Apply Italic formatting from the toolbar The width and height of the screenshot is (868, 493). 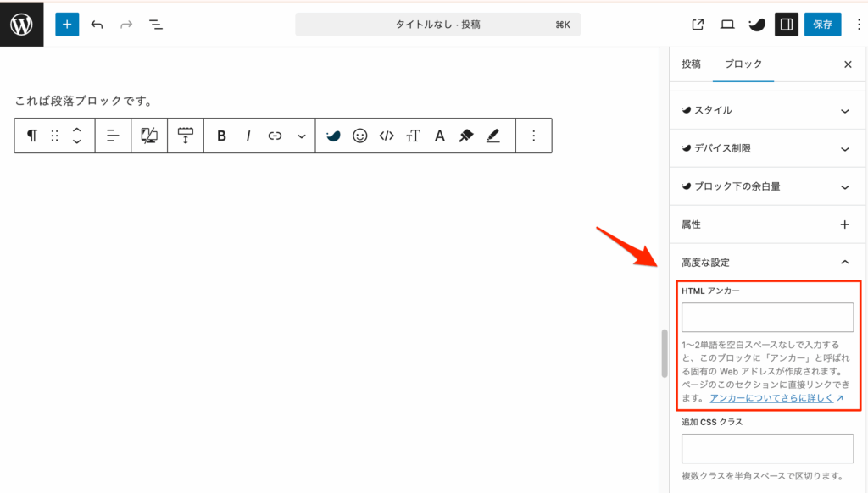click(247, 136)
